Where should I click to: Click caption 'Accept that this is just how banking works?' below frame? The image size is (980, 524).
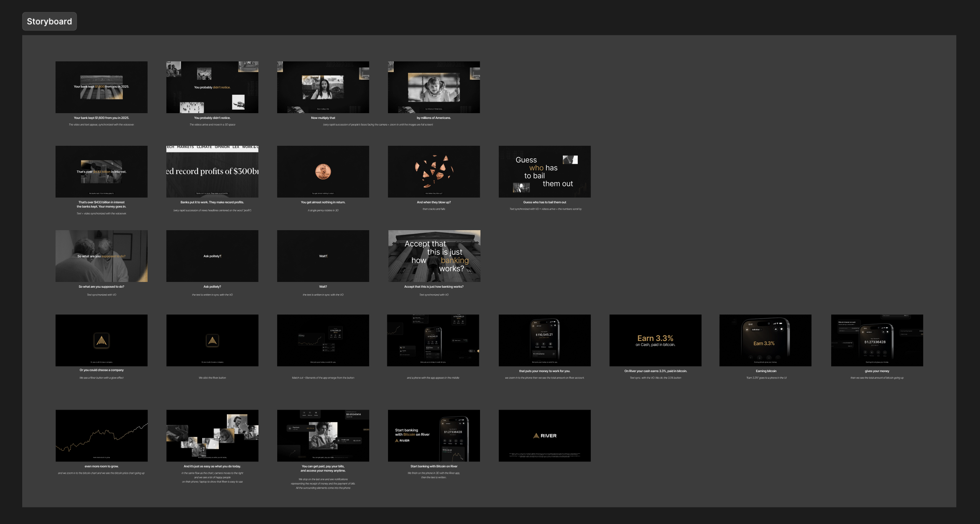(434, 287)
